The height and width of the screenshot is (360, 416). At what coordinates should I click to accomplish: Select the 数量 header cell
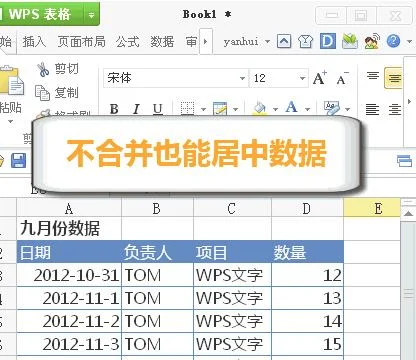pyautogui.click(x=307, y=252)
